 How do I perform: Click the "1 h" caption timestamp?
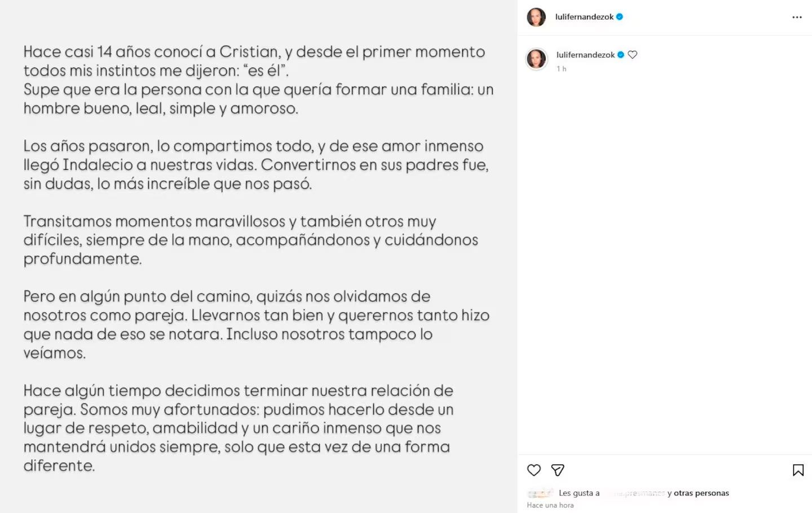561,69
